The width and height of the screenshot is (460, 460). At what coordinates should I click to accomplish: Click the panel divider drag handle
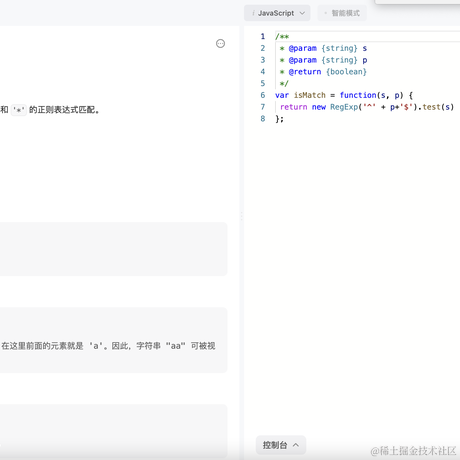coord(241,216)
